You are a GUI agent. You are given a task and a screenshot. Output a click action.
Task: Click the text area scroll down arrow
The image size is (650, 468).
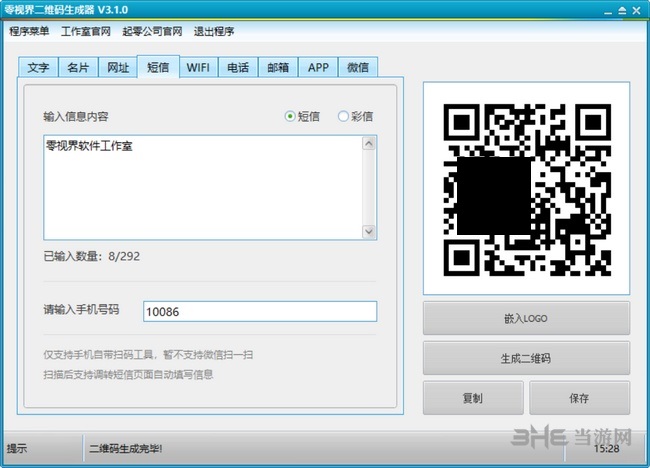pos(369,231)
